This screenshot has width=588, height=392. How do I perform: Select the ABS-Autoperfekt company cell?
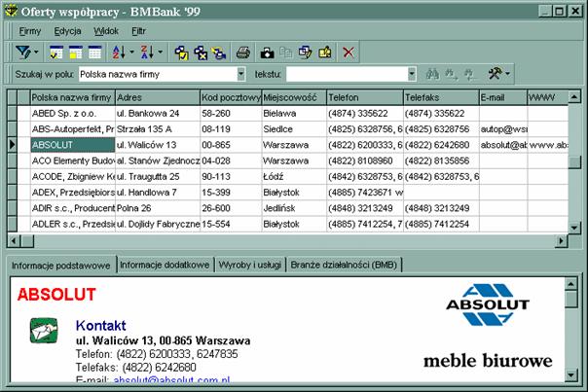(73, 129)
